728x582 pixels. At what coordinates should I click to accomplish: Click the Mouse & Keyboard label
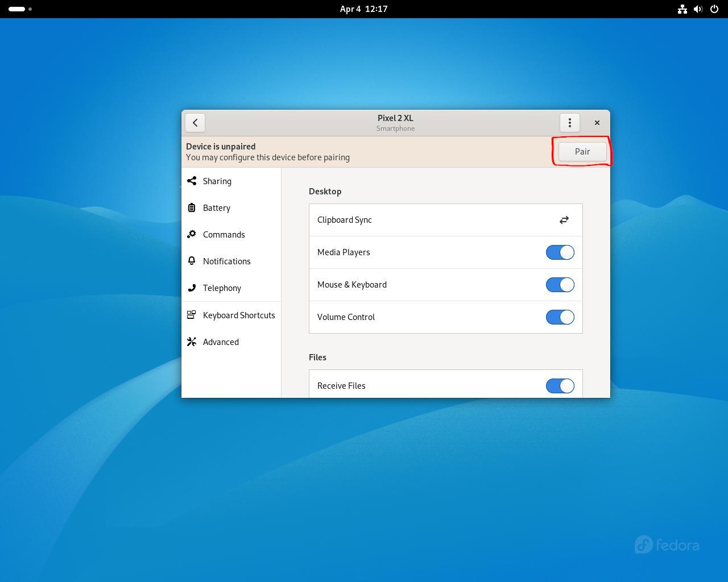pos(352,285)
